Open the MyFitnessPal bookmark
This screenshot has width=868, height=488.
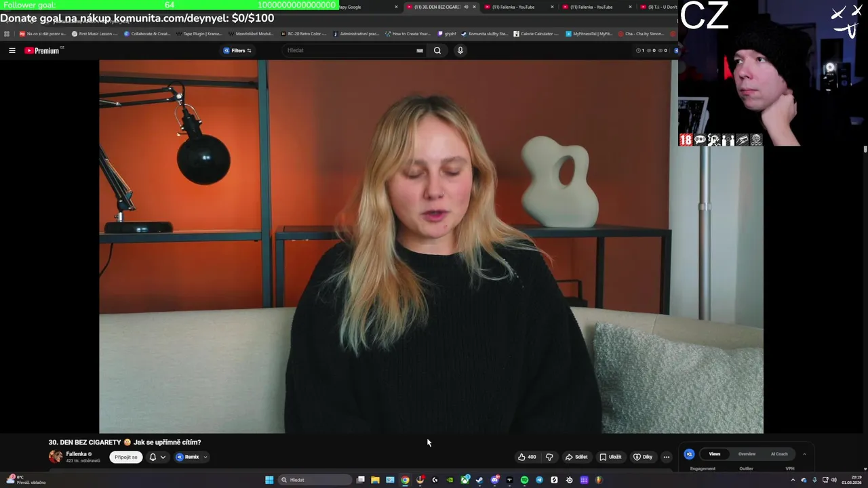click(589, 33)
